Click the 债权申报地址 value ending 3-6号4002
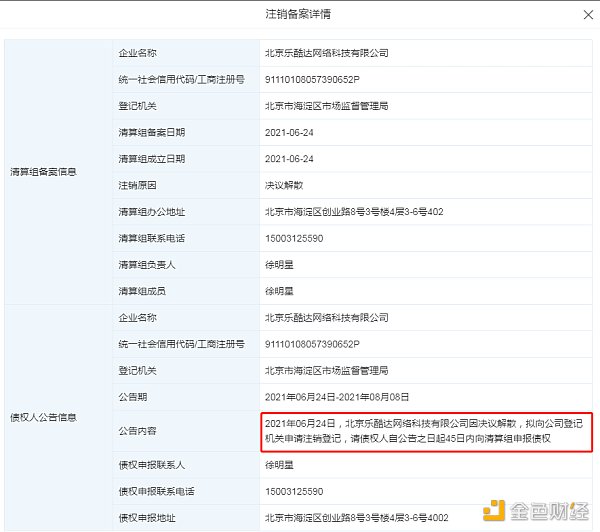The width and height of the screenshot is (600, 532). [x=356, y=518]
